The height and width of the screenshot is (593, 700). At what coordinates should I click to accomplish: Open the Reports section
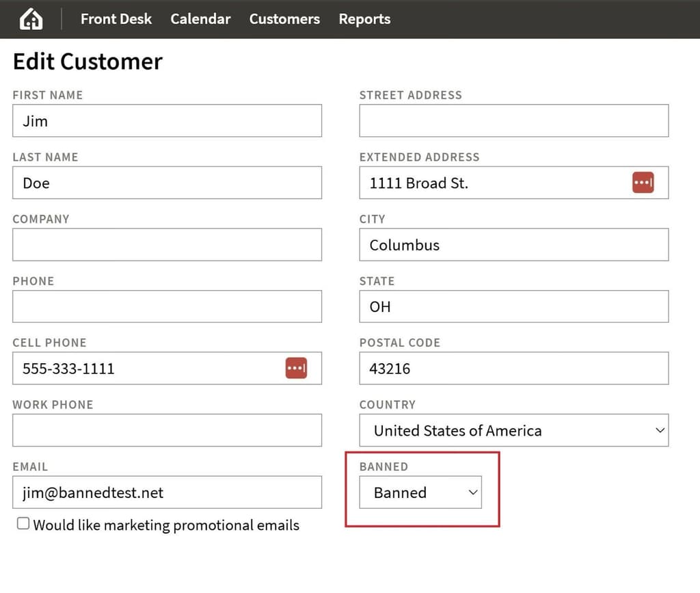point(364,18)
